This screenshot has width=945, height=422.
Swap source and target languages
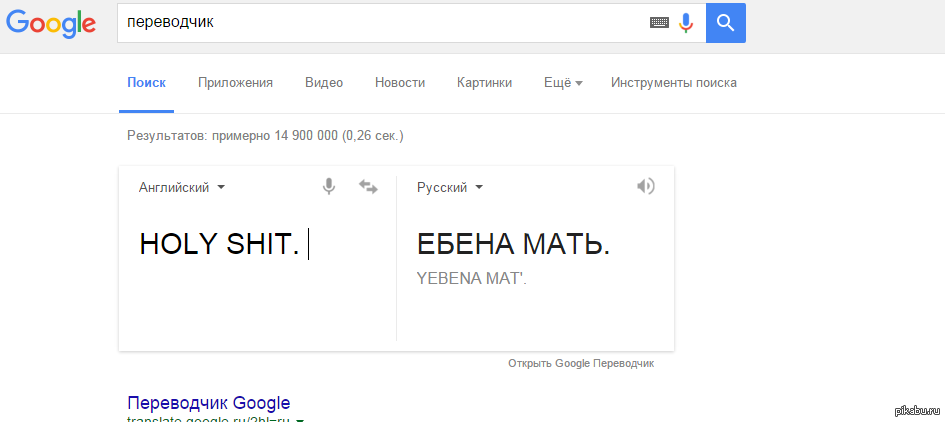(x=368, y=187)
